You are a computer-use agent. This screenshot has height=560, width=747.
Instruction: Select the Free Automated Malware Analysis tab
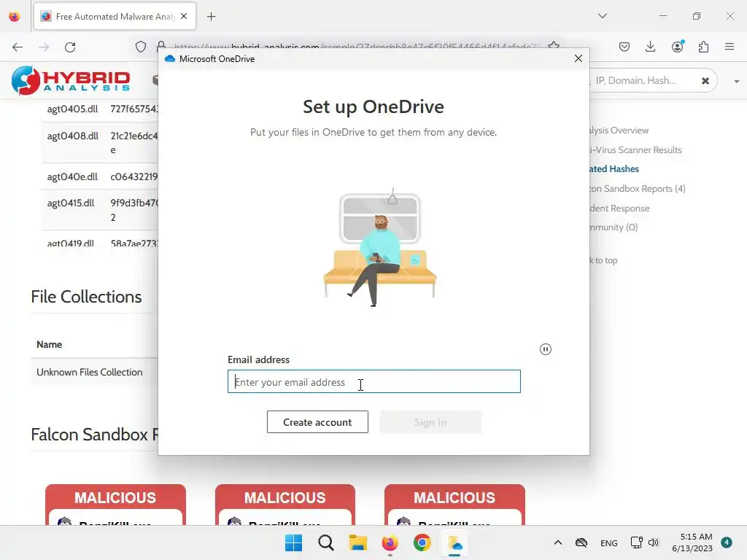coord(115,17)
